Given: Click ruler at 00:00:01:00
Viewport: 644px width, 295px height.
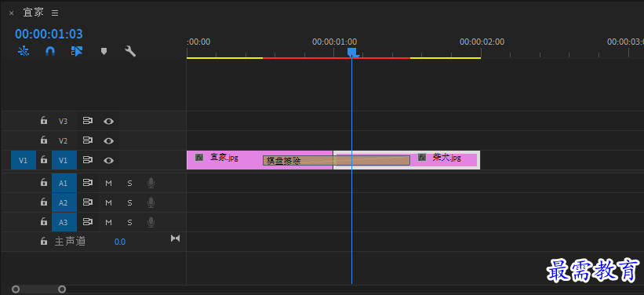Looking at the screenshot, I should 334,42.
